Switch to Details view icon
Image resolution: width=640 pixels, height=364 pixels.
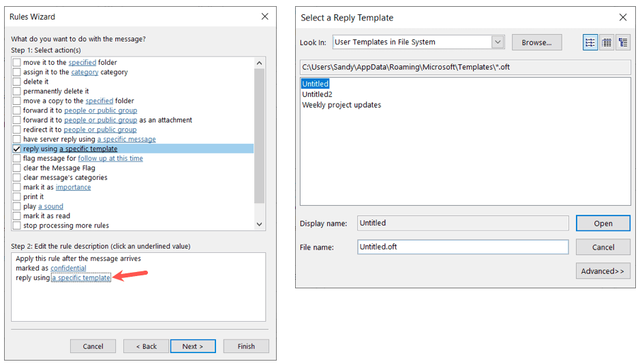607,42
